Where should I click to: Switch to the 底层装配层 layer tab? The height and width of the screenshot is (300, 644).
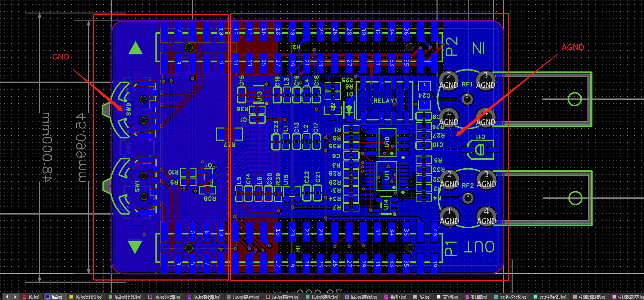click(361, 297)
